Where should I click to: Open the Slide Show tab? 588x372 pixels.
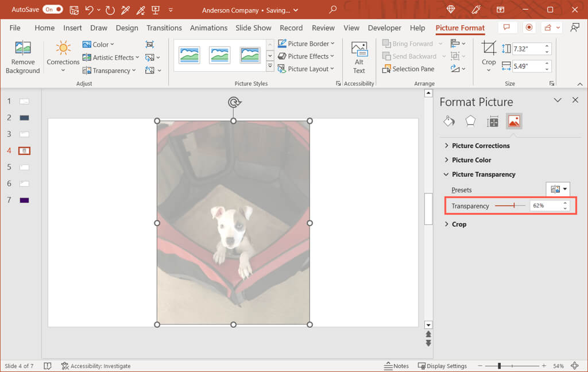pyautogui.click(x=253, y=28)
